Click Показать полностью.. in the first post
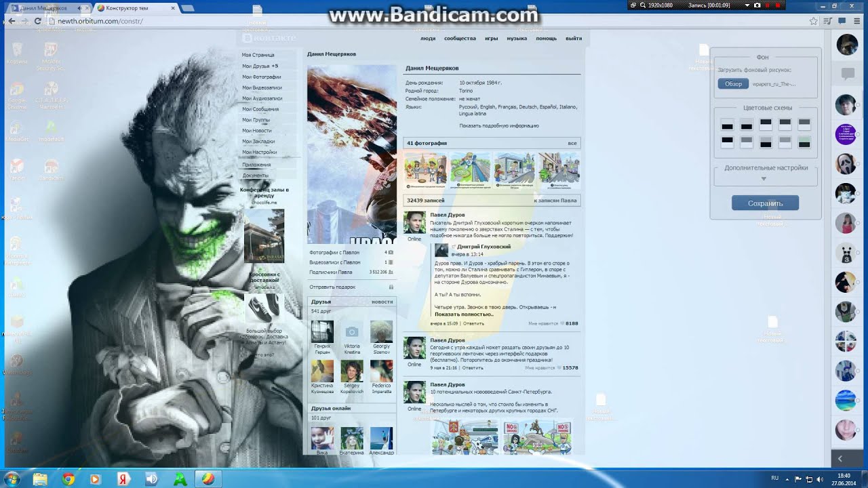This screenshot has height=488, width=868. coord(464,314)
